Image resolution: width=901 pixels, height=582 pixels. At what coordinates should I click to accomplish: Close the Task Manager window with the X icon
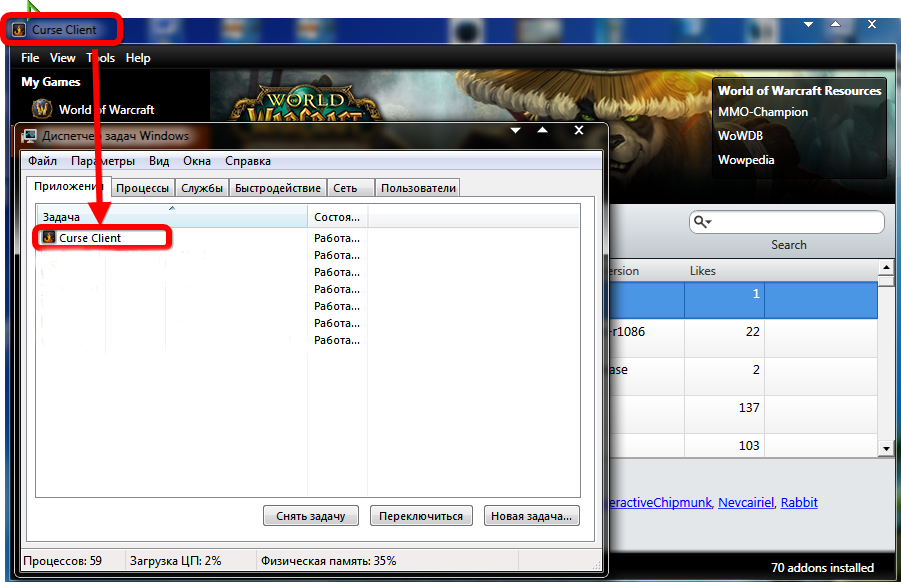[x=578, y=130]
